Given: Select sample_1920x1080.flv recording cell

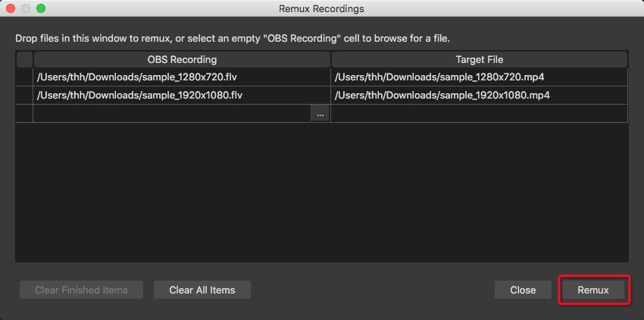Looking at the screenshot, I should (x=182, y=96).
